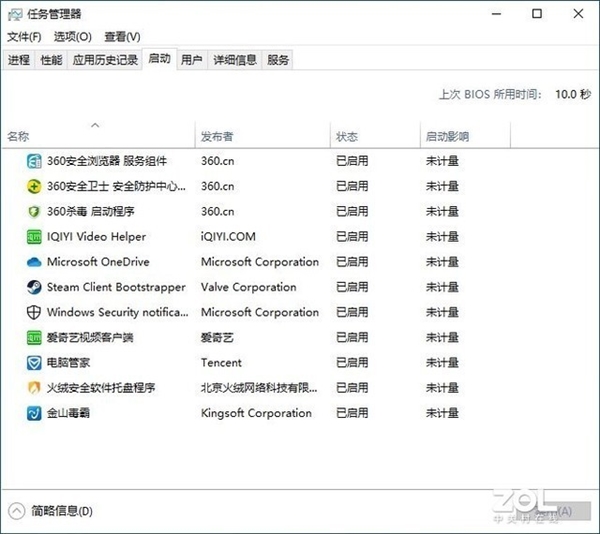Open the 选项(O) menu
Screen dimensions: 600x534
[72, 37]
